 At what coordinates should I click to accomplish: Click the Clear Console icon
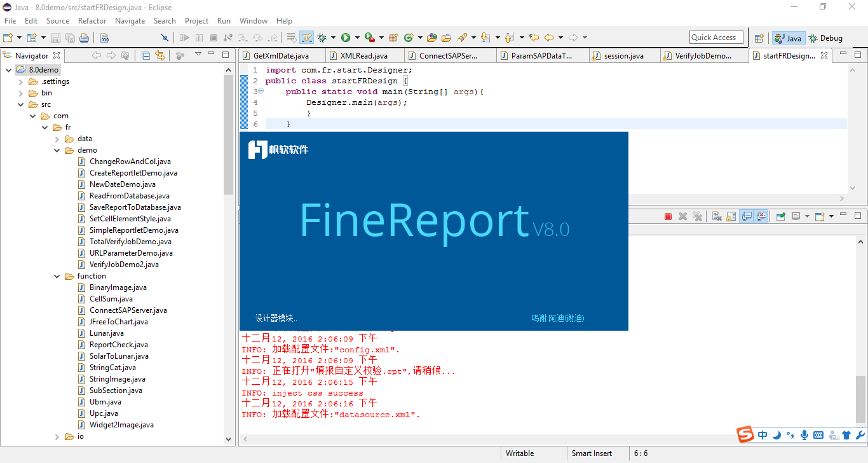pyautogui.click(x=717, y=216)
